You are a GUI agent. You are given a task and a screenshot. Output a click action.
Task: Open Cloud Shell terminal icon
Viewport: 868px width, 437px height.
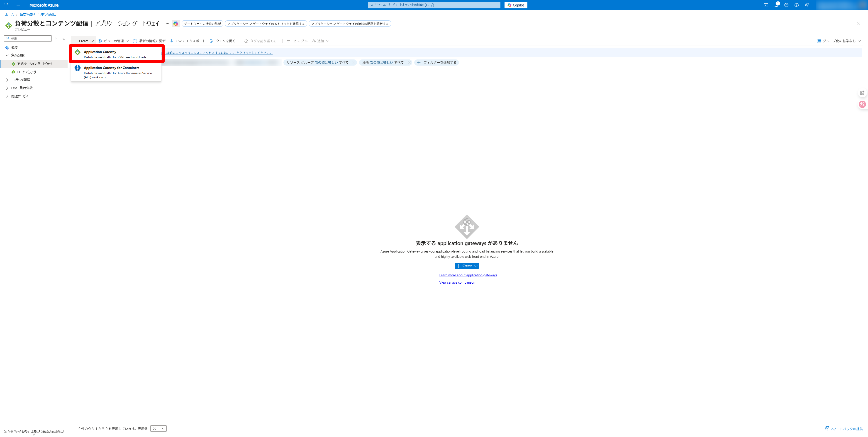pyautogui.click(x=766, y=5)
